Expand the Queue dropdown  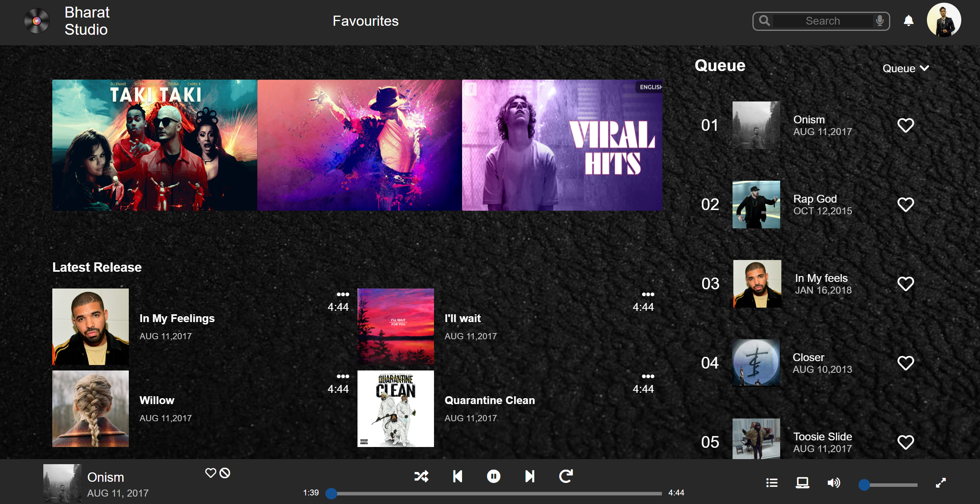click(906, 68)
